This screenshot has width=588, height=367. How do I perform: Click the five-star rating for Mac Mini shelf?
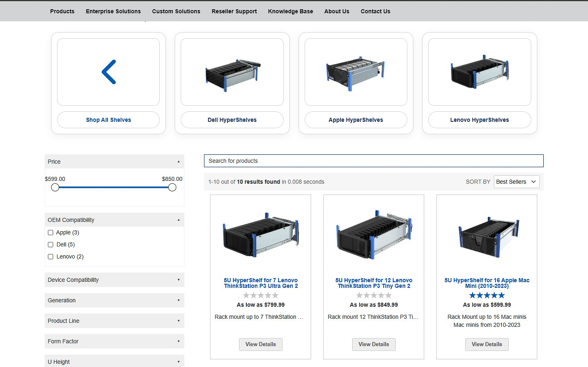(487, 295)
